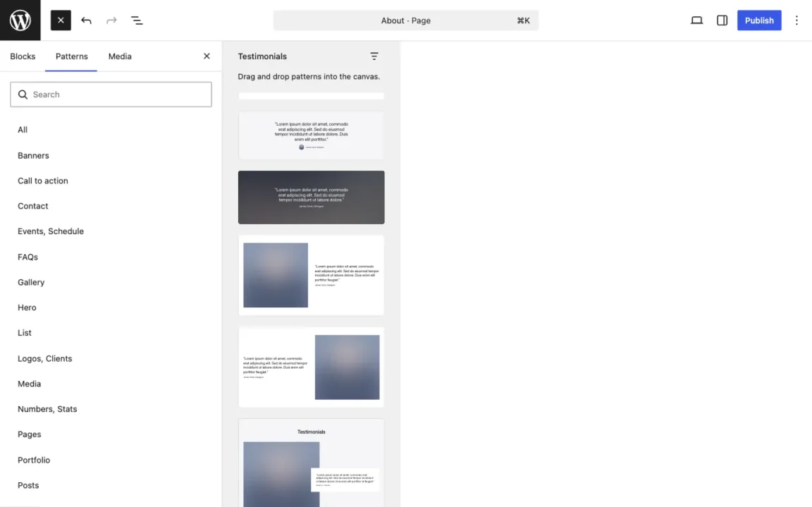
Task: Select the dark testimonial pattern thumbnail
Action: (311, 197)
